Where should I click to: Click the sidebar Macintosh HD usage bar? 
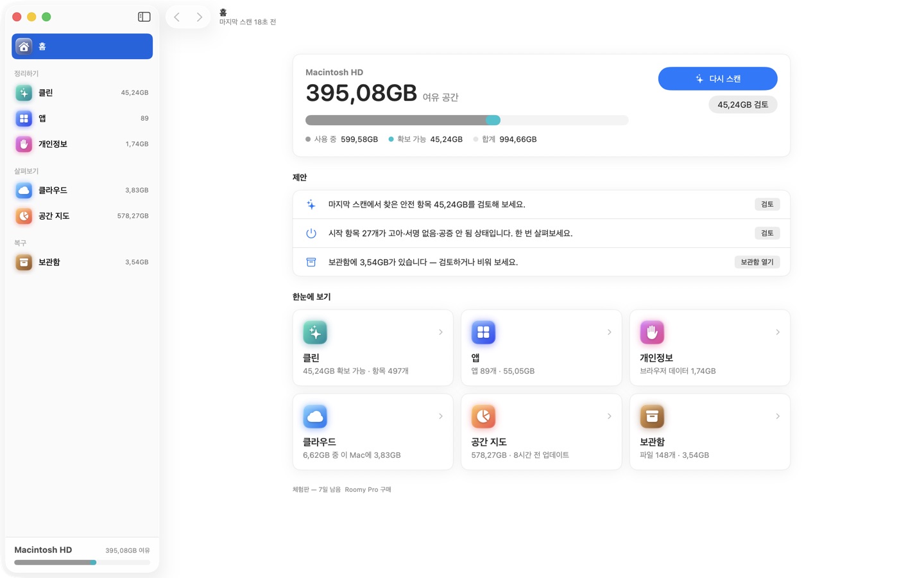pos(82,563)
